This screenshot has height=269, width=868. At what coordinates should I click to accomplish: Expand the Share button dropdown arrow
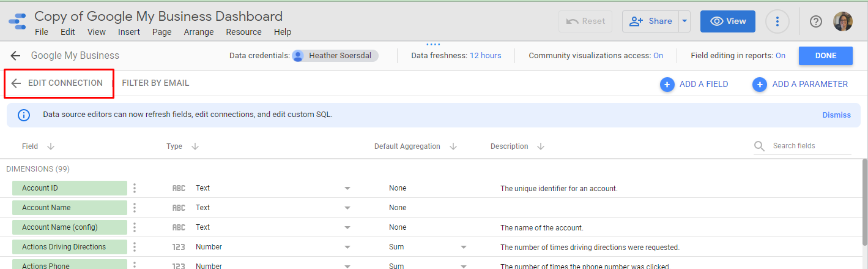(684, 21)
